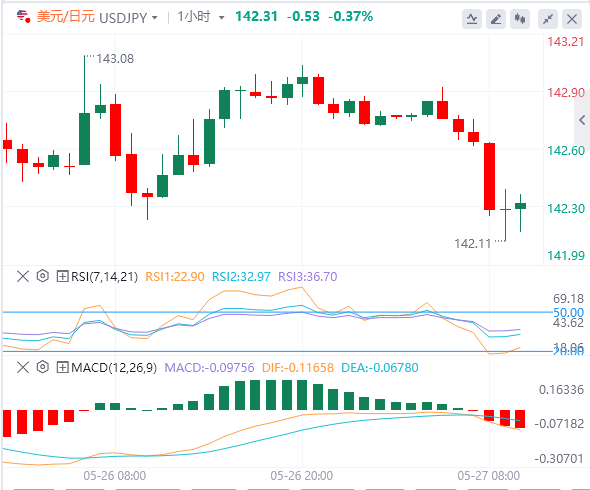
Task: Click the 143.08 high price marker
Action: pos(115,59)
